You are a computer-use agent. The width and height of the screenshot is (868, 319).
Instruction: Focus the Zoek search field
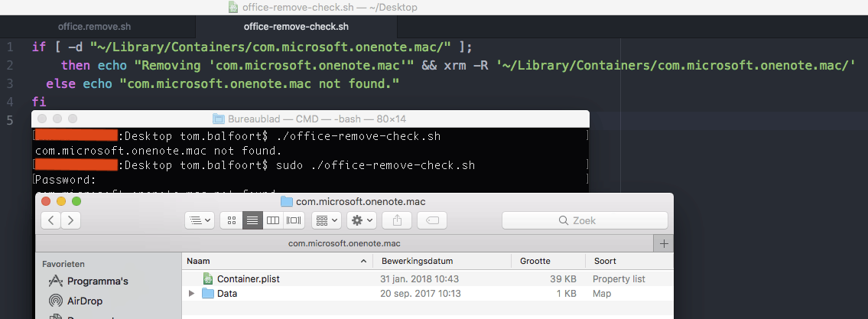[x=584, y=220]
